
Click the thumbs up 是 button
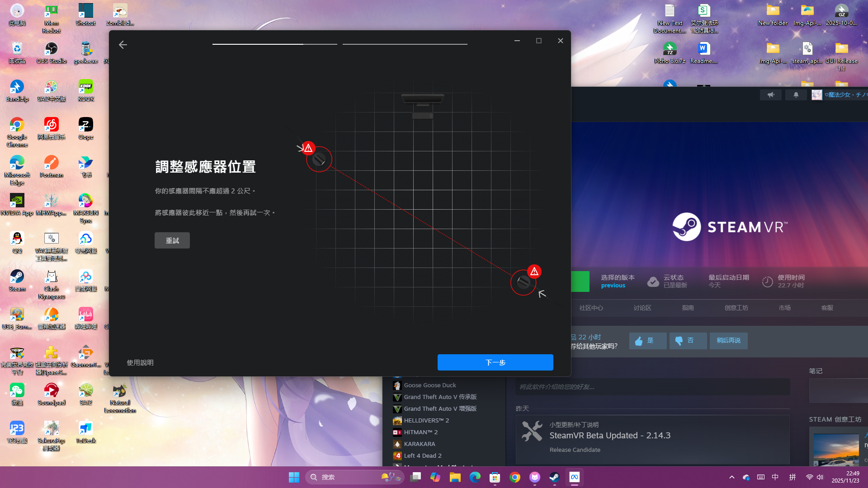click(x=647, y=341)
